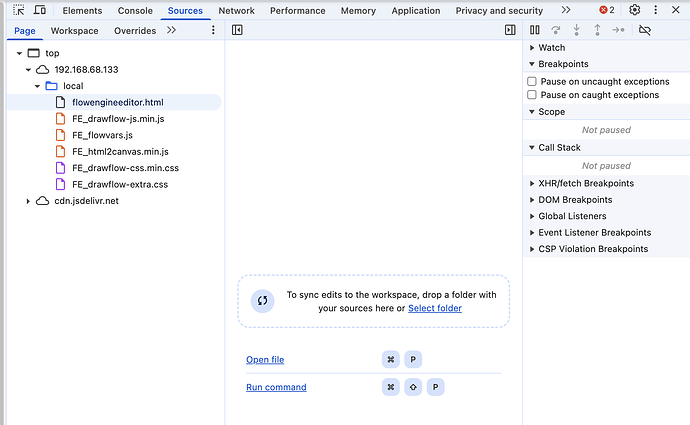Switch to the Elements tab
The width and height of the screenshot is (690, 425).
[x=82, y=11]
